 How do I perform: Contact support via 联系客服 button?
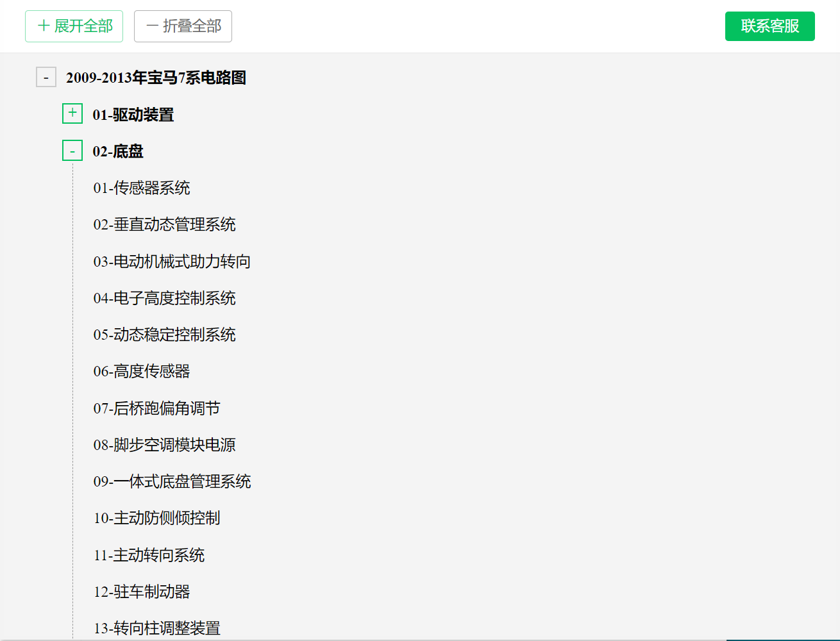769,26
